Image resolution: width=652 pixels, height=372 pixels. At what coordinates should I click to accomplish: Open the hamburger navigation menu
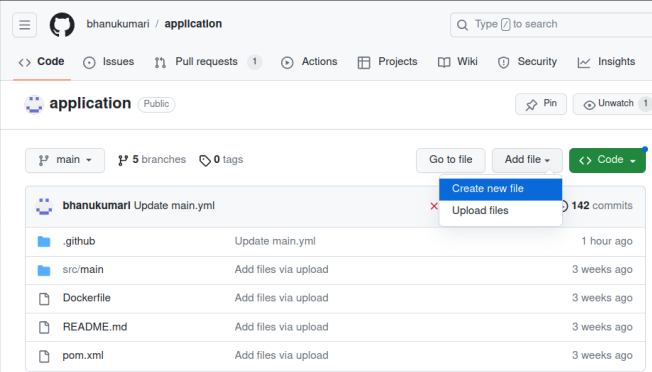(25, 25)
